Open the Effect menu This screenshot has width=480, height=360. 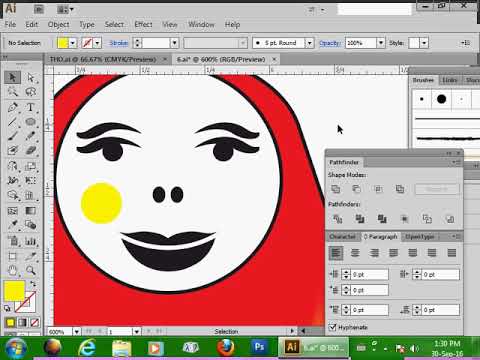pos(143,25)
